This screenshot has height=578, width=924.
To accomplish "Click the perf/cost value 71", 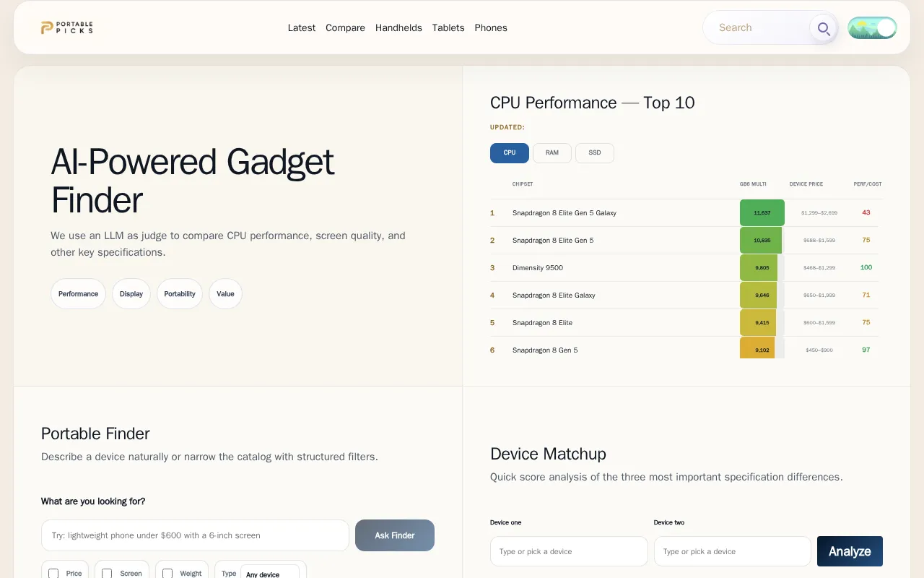I will click(866, 295).
